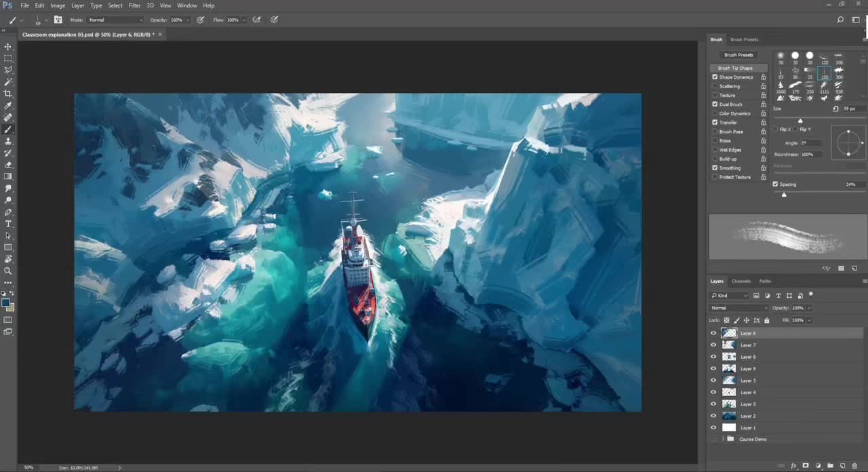Select the Dodge tool
This screenshot has height=472, width=868.
tap(8, 200)
